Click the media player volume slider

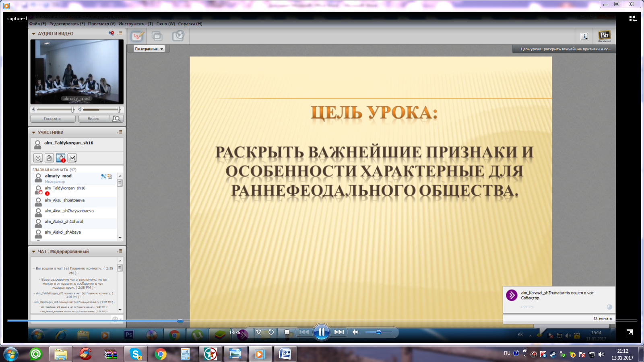coord(378,332)
